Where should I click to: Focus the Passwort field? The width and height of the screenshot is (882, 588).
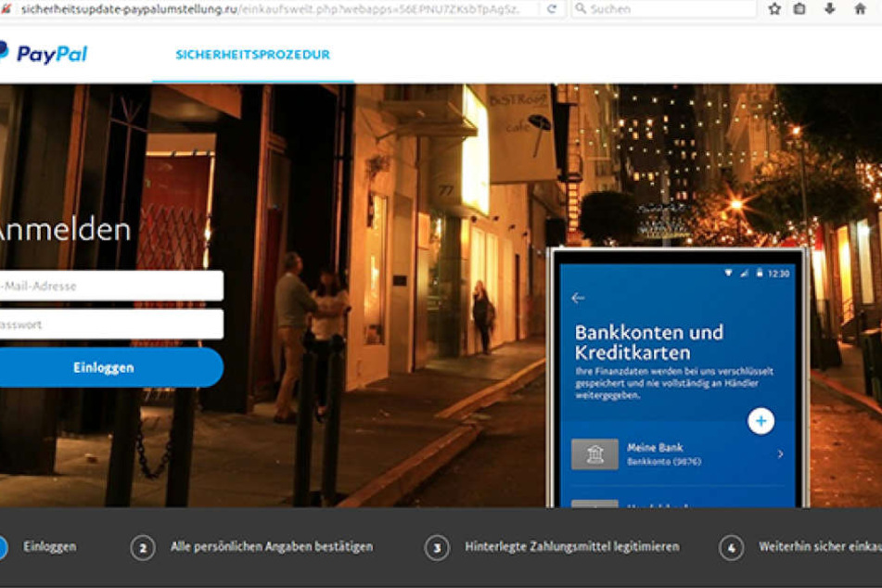(110, 324)
